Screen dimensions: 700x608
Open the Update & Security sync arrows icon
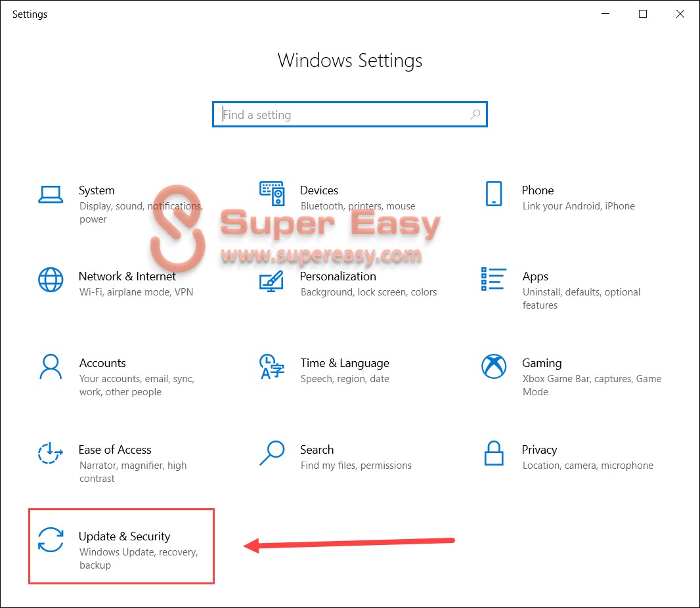pos(51,540)
